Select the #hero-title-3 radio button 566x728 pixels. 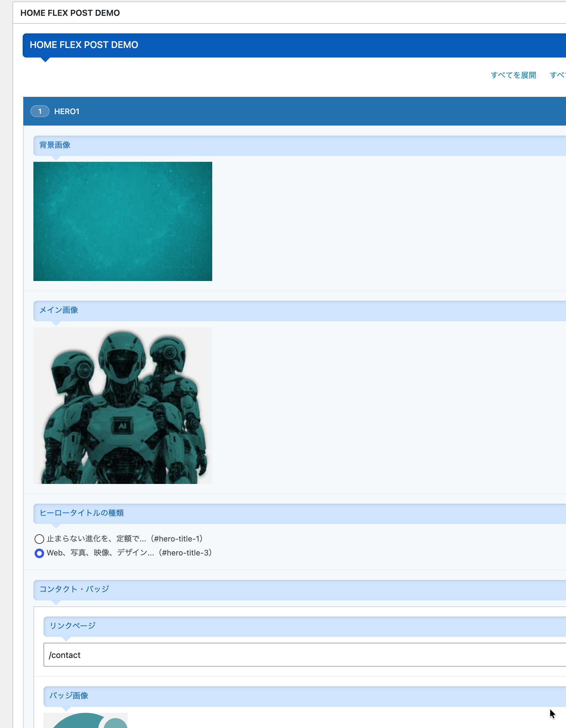pos(39,553)
